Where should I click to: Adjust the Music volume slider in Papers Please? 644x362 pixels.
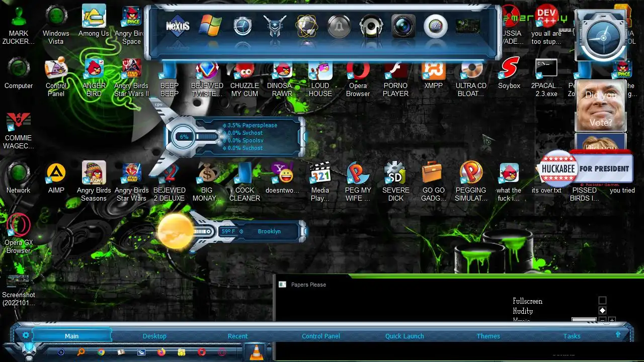point(584,319)
